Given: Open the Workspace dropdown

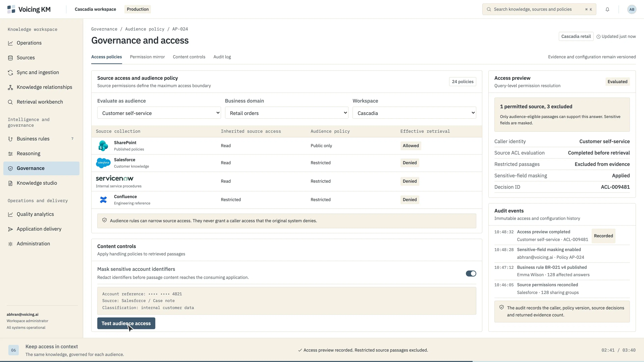Looking at the screenshot, I should [414, 113].
